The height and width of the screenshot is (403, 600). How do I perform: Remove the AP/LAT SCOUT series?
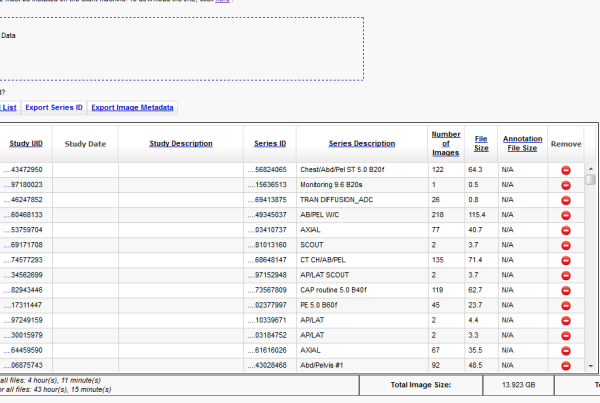[566, 276]
